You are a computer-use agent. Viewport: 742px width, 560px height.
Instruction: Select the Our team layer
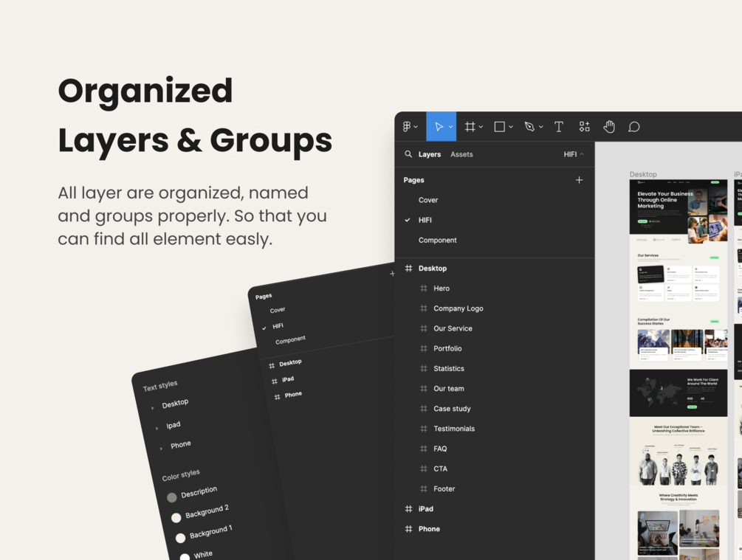click(x=449, y=388)
